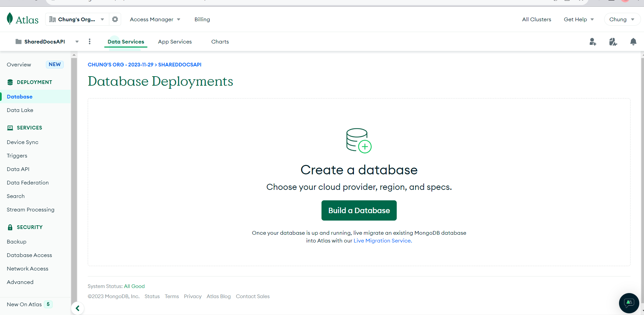Open Overview in sidebar
The width and height of the screenshot is (644, 315).
click(x=19, y=65)
